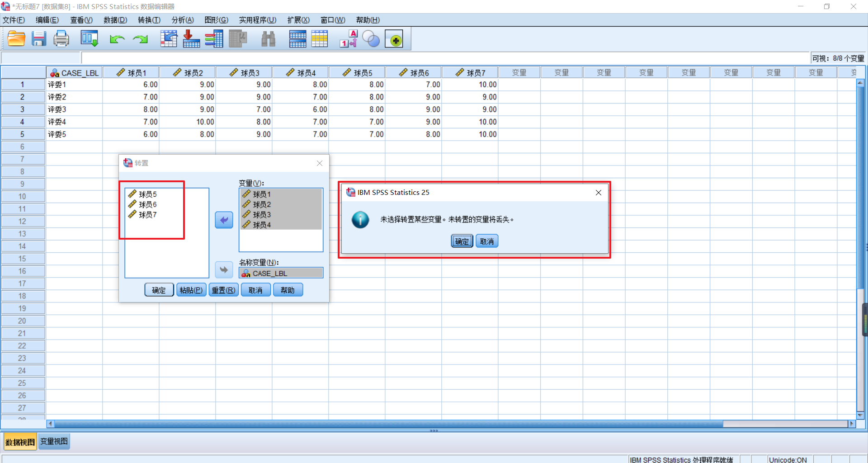Open the 帮助(H) menu

click(x=368, y=20)
